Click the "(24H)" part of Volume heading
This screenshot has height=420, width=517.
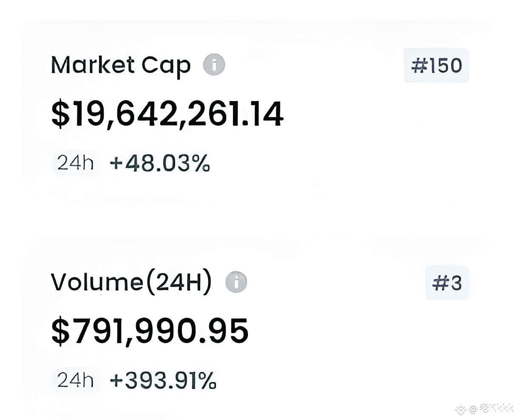pyautogui.click(x=179, y=282)
